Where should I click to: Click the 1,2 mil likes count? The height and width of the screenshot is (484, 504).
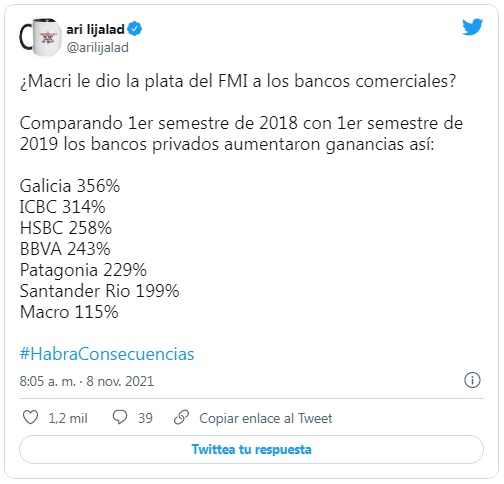(68, 418)
